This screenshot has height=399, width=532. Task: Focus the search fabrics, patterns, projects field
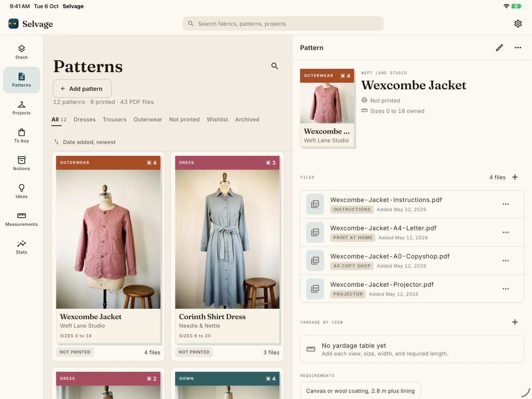(283, 24)
